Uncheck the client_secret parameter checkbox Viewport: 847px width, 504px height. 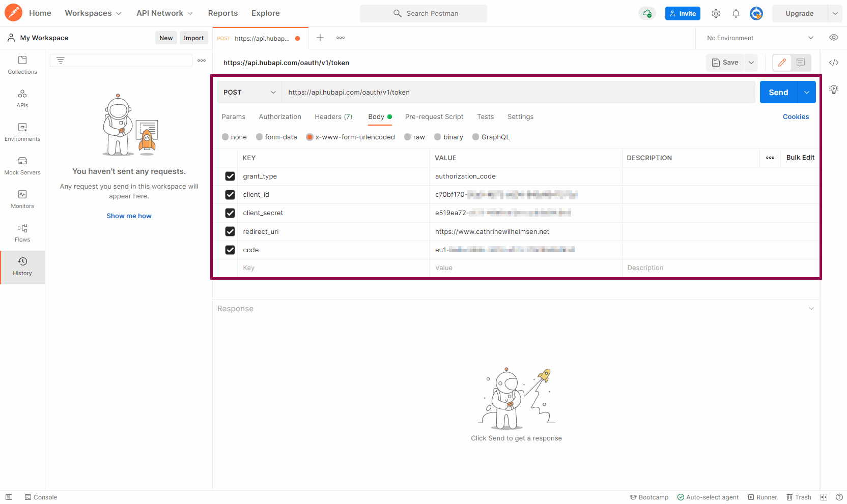click(230, 213)
